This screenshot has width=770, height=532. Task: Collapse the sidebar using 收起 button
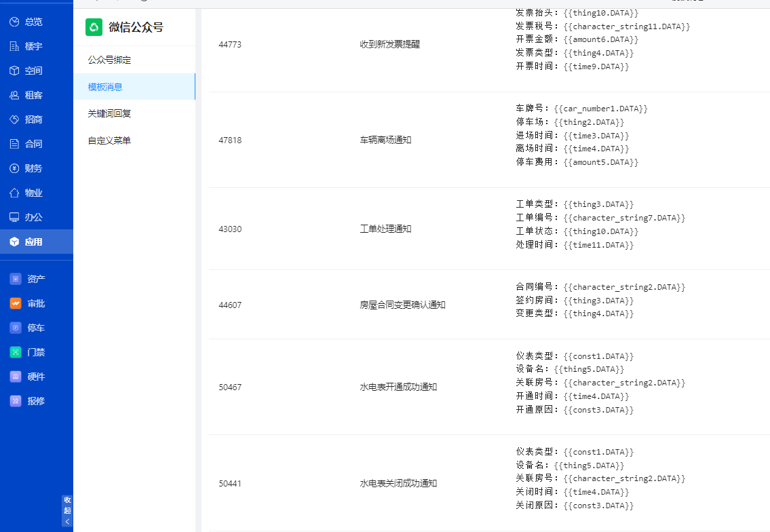66,510
